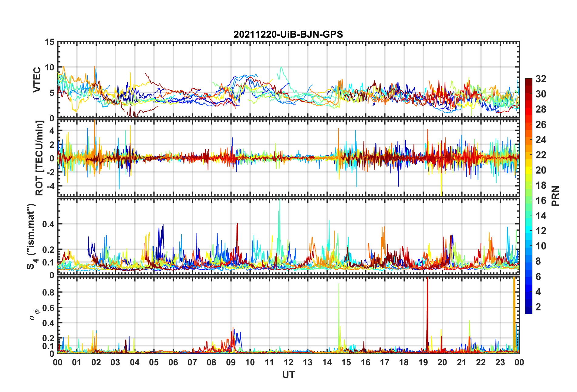Click ROT axis tick label -4

tap(50, 186)
